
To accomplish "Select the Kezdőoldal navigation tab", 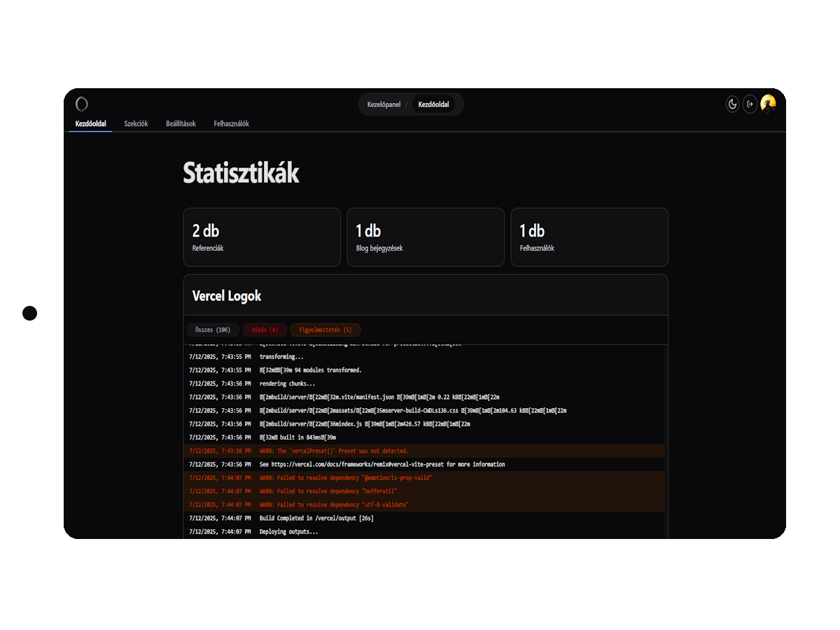I will 90,123.
